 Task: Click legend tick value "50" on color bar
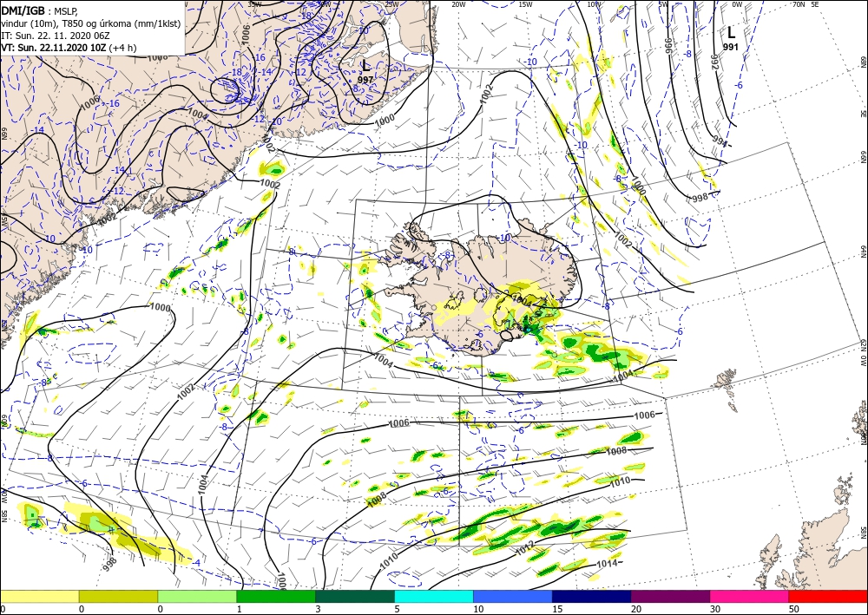point(794,609)
